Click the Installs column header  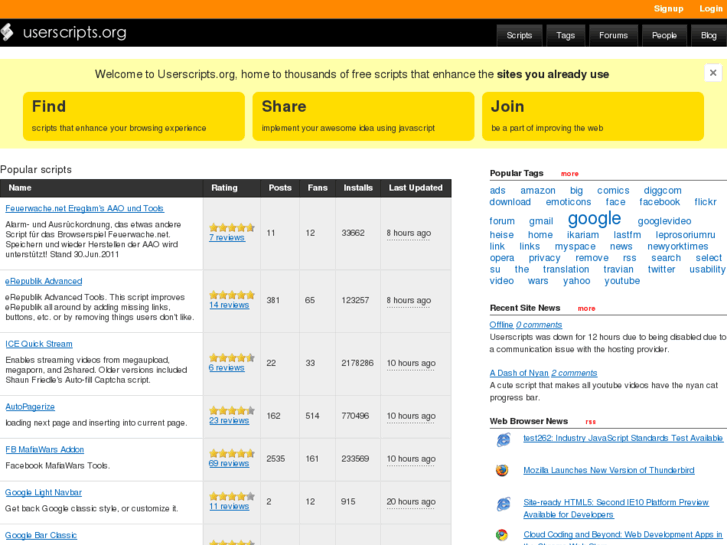coord(358,188)
